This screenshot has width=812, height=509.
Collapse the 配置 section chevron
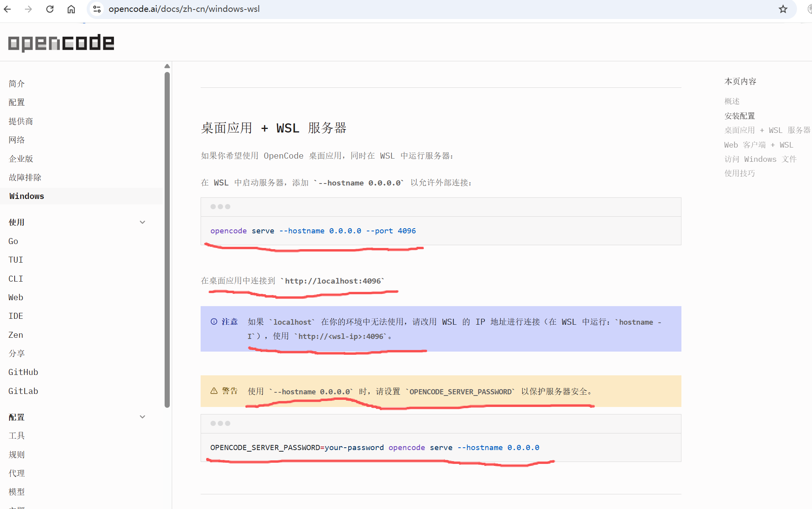[142, 417]
